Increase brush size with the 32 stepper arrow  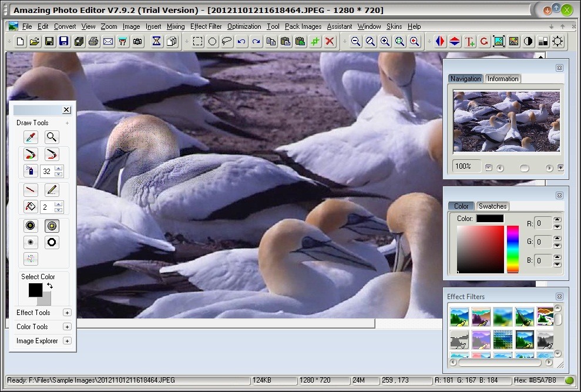click(59, 168)
